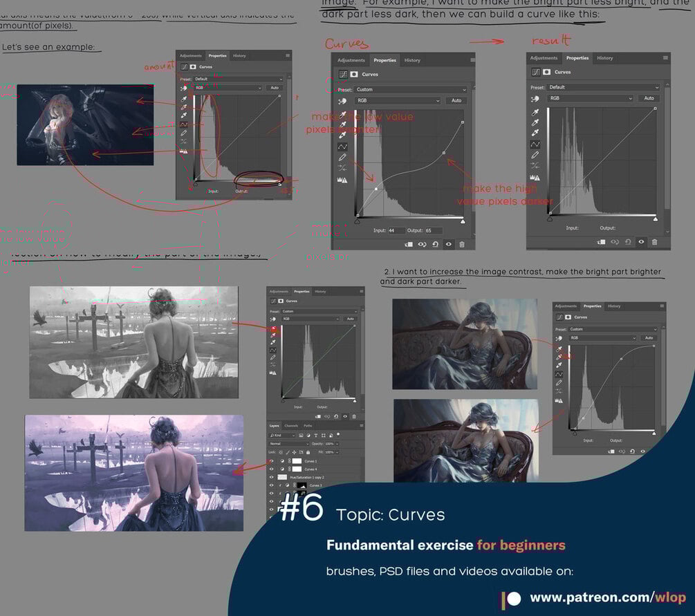Click layer mask icon in Input 44 Curves panel
695x616 pixels.
click(x=354, y=74)
